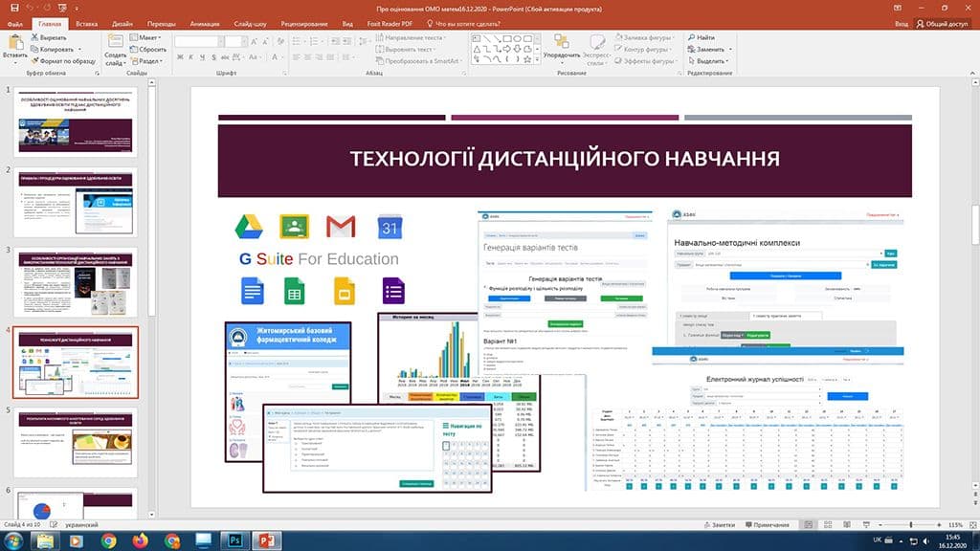The width and height of the screenshot is (980, 551).
Task: Switch to the Анимация tab
Action: [205, 24]
